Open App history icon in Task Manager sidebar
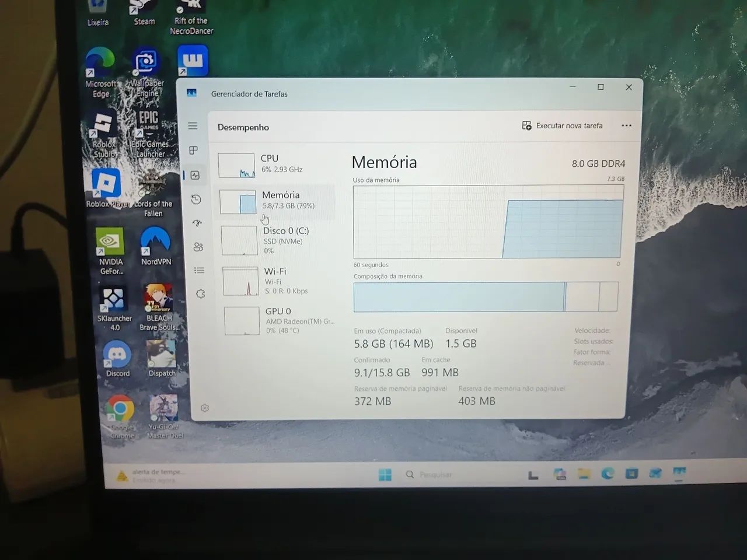 click(x=196, y=199)
